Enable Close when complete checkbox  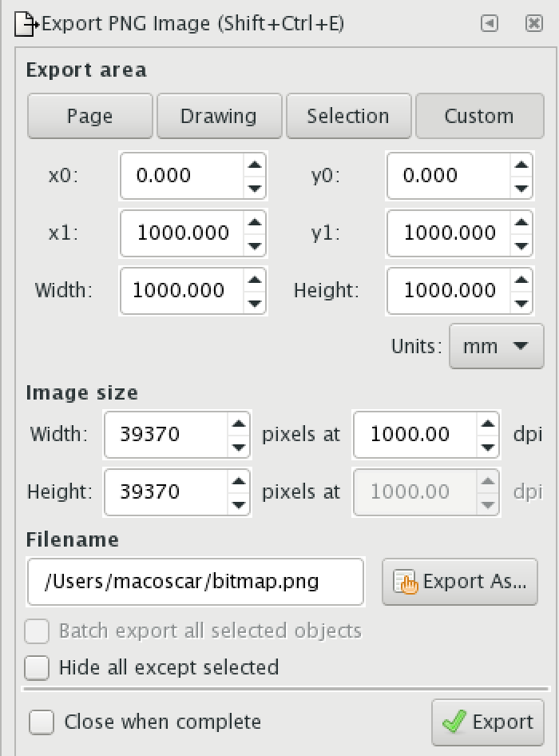pos(42,722)
